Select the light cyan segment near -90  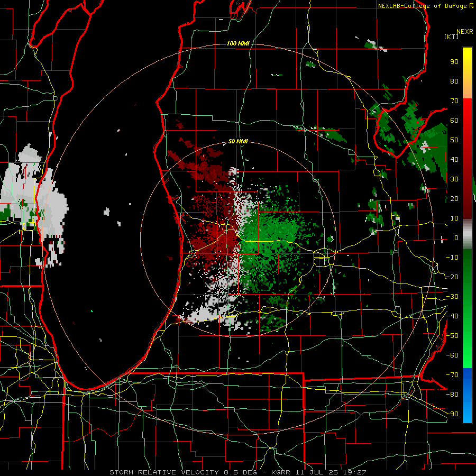[x=467, y=413]
